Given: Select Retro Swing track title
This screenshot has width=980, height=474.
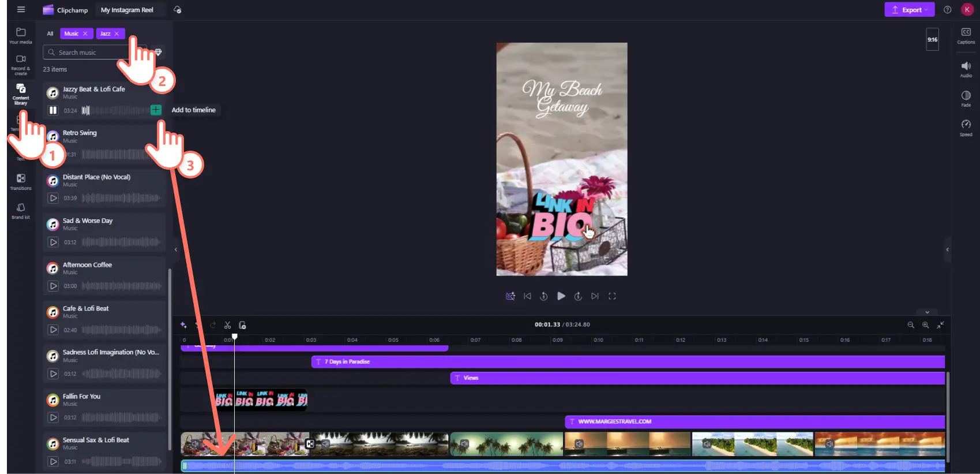Looking at the screenshot, I should point(80,133).
